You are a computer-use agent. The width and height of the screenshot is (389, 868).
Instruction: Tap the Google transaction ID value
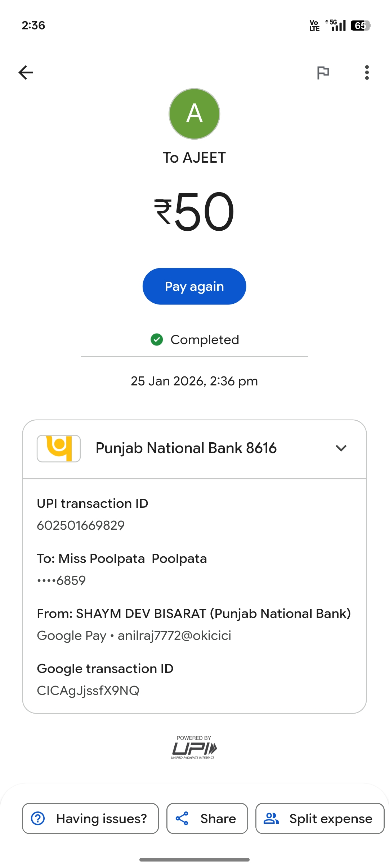click(88, 691)
